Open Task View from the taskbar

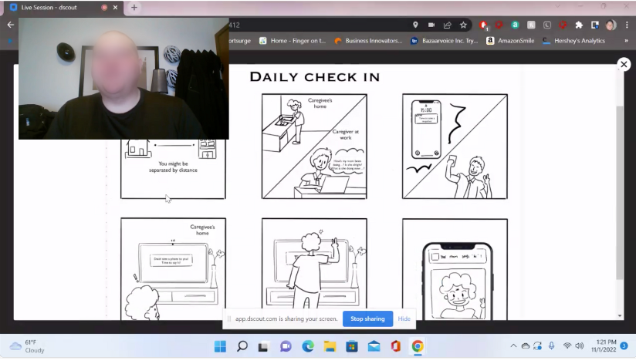click(264, 346)
